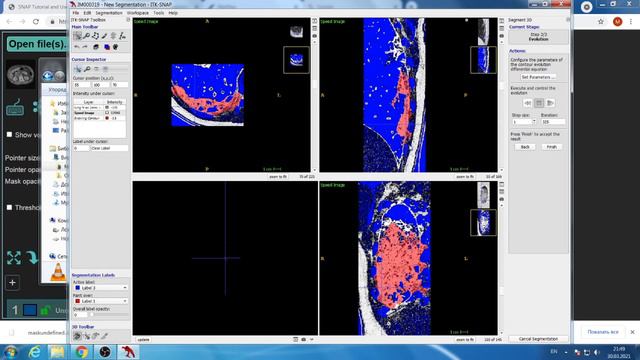The height and width of the screenshot is (360, 640).
Task: Expand the 3D view menu arrow
Action: tap(312, 339)
